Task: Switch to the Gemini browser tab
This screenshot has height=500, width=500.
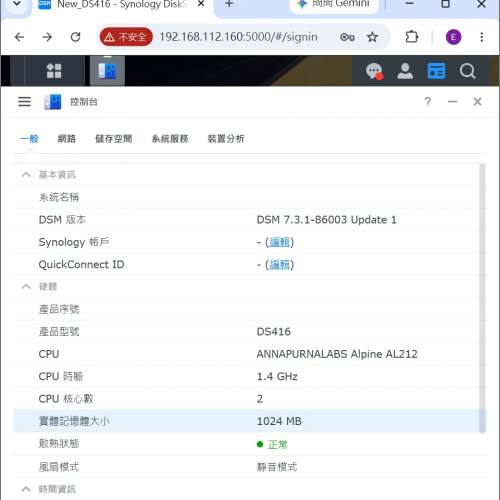Action: (x=334, y=5)
